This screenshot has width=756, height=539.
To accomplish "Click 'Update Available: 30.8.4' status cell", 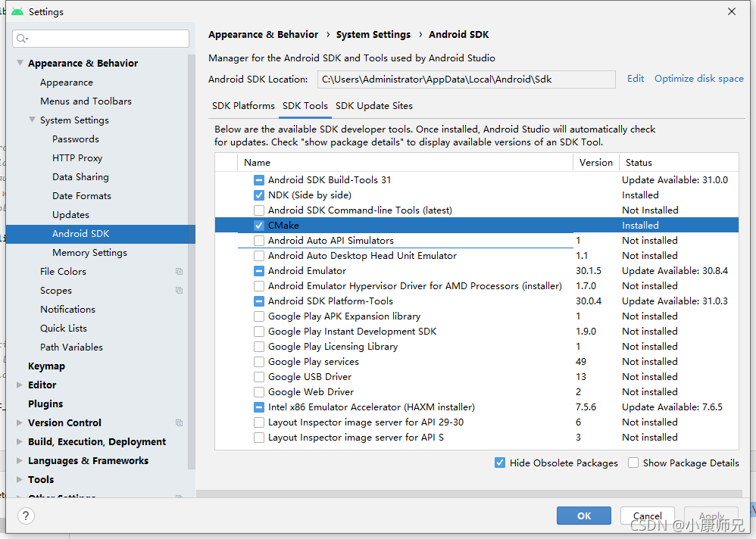I will 674,271.
